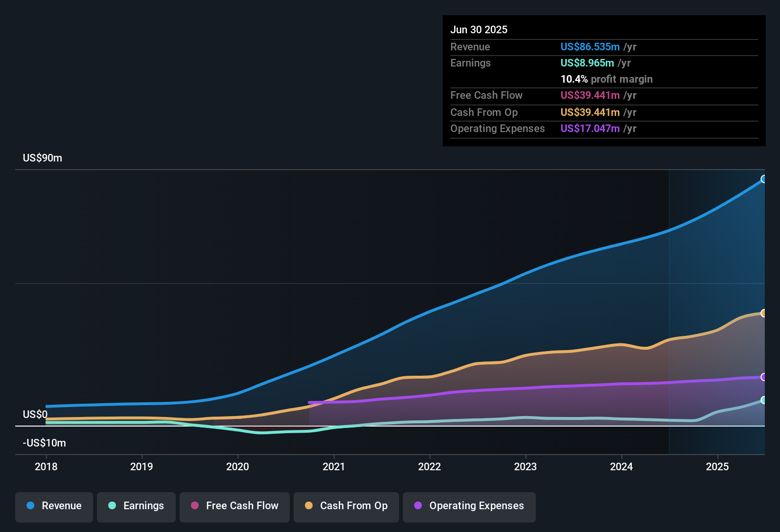Select the Revenue endpoint marker on the chart
Image resolution: width=780 pixels, height=532 pixels.
[x=764, y=179]
